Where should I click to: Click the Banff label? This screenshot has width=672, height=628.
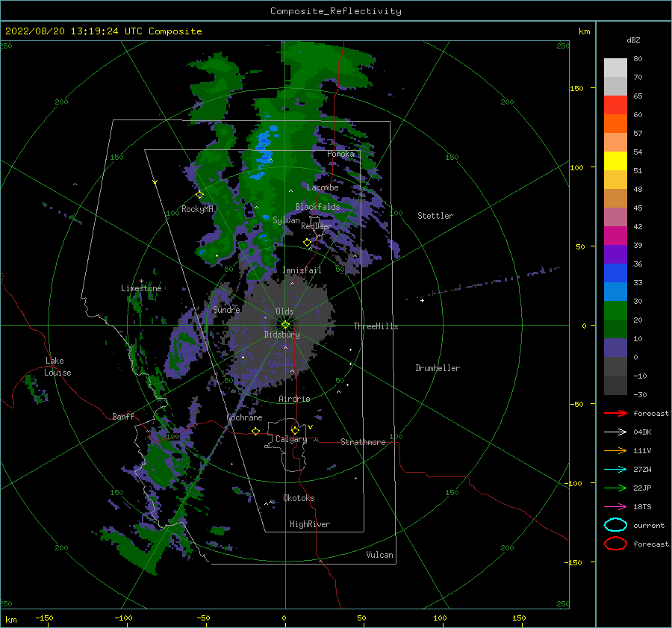click(x=123, y=416)
